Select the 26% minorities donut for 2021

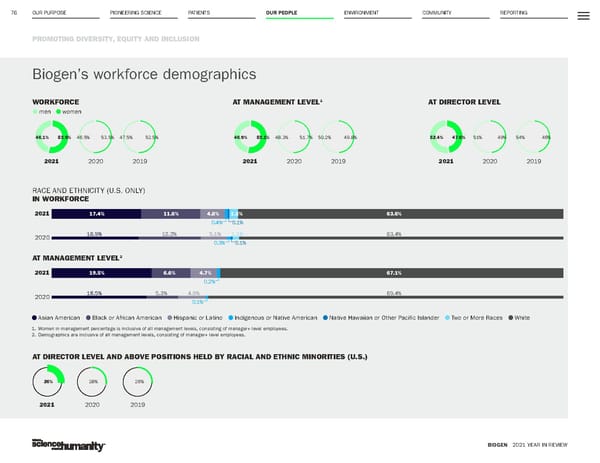[49, 382]
